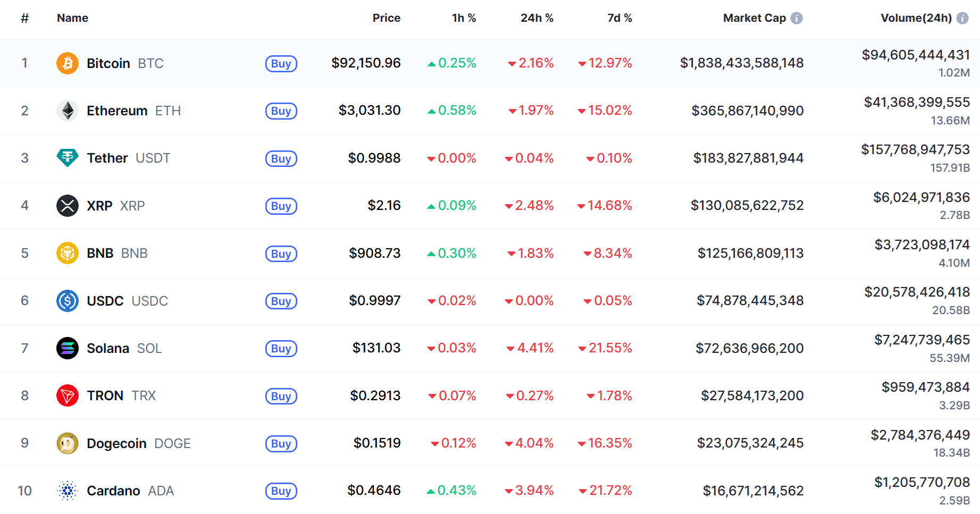Click the Cardano ADA logo
The width and height of the screenshot is (980, 514).
(x=68, y=491)
